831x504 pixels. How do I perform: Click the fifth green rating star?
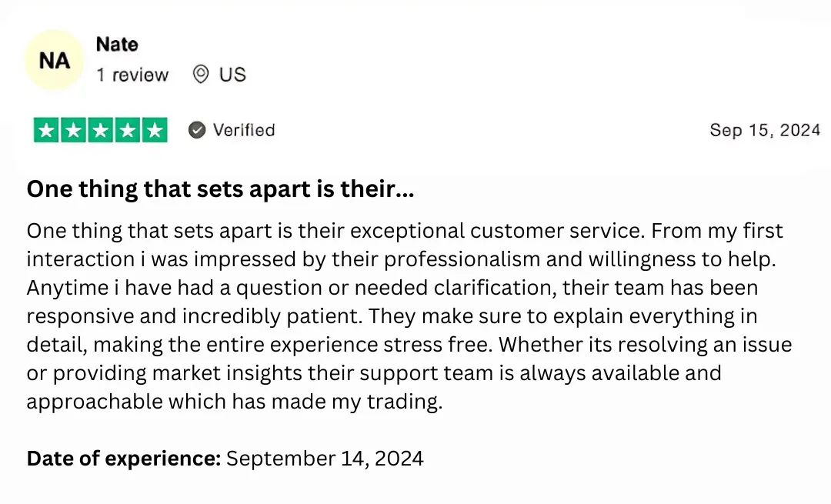tap(155, 131)
